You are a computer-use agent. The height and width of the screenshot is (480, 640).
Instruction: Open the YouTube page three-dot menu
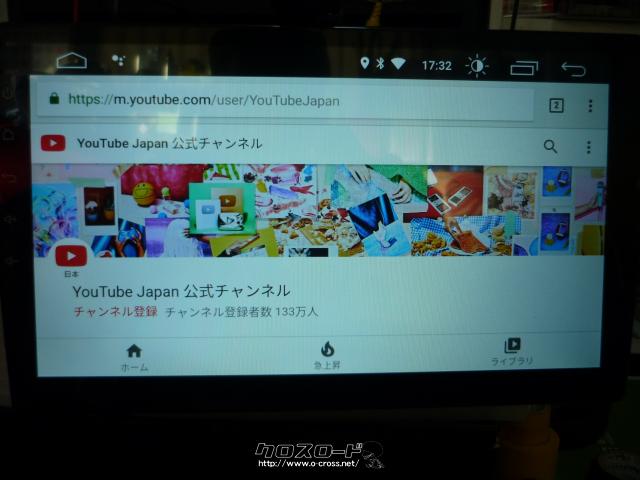coord(589,147)
